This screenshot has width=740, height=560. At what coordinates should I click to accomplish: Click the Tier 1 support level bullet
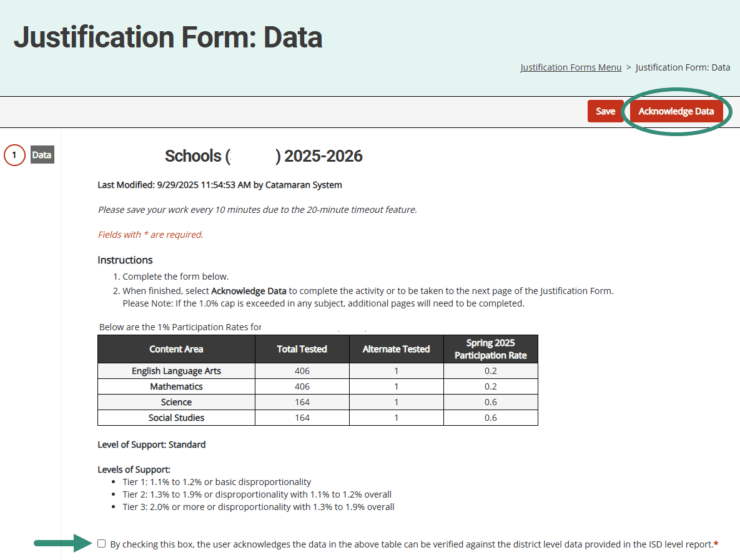[x=217, y=482]
